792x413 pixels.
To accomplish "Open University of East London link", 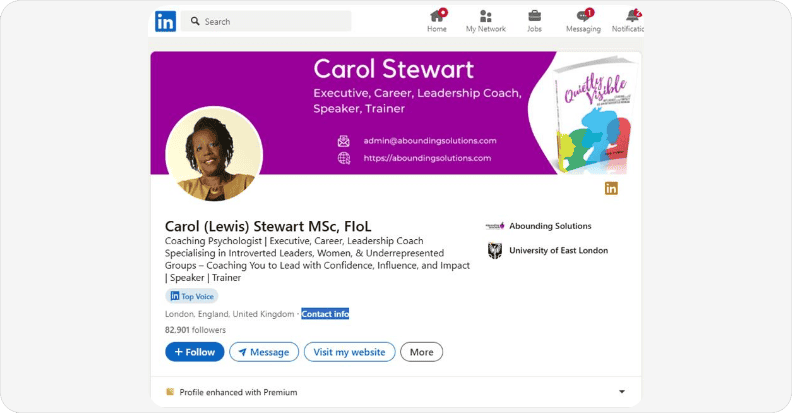I will click(559, 250).
